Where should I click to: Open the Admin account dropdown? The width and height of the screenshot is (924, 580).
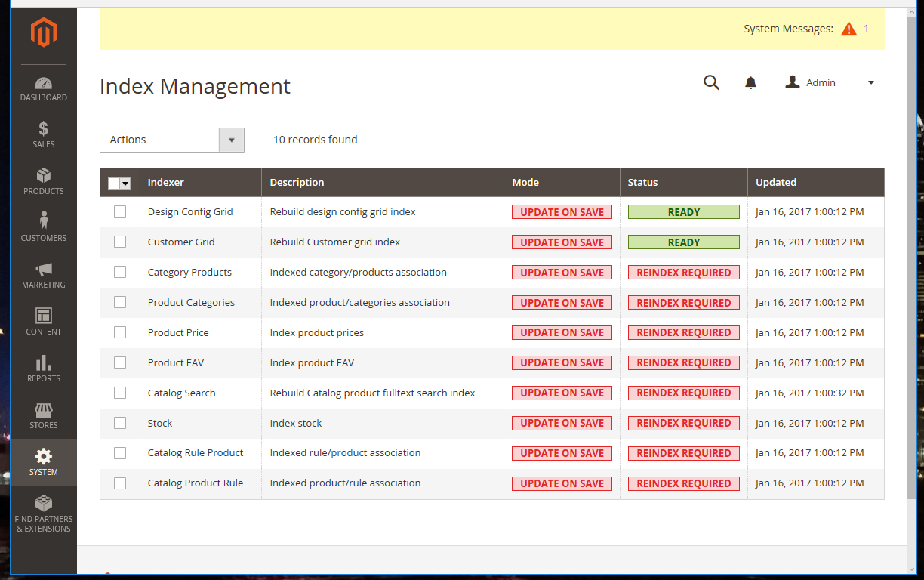830,82
